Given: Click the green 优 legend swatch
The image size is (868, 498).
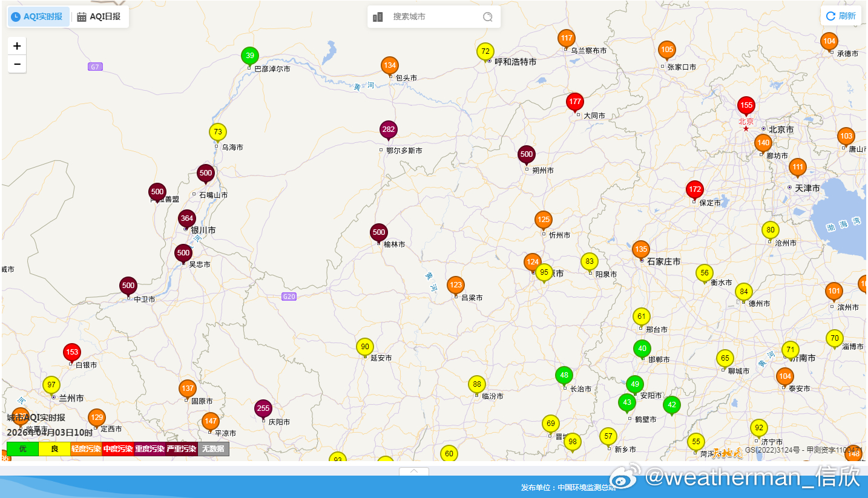Looking at the screenshot, I should tap(23, 449).
